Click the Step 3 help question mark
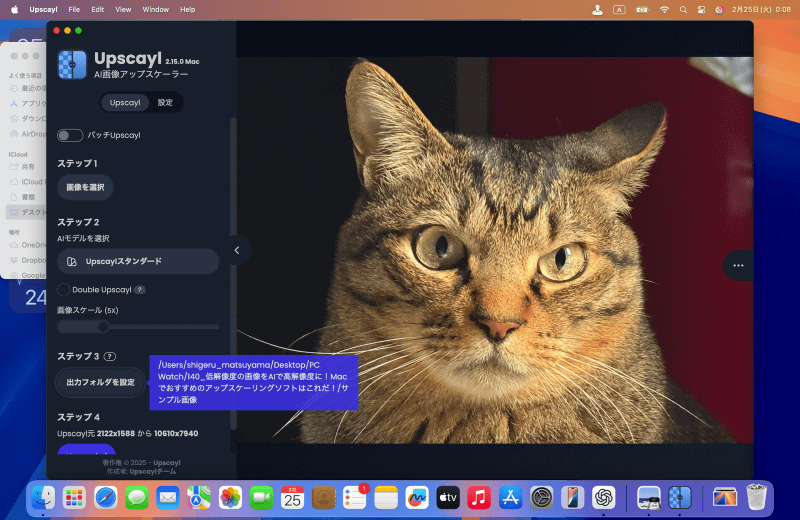This screenshot has width=800, height=520. click(x=110, y=356)
